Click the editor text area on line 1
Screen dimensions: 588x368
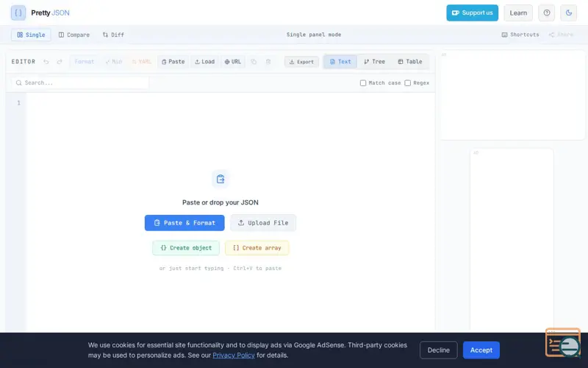point(230,103)
